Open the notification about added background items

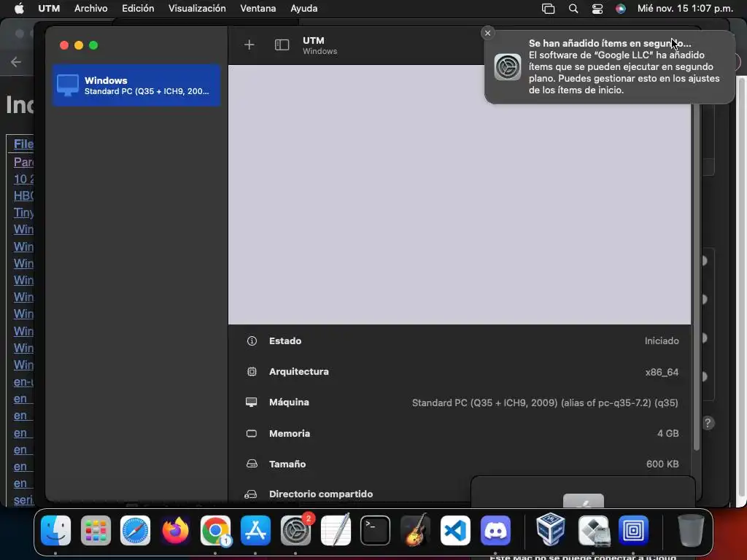coord(609,66)
